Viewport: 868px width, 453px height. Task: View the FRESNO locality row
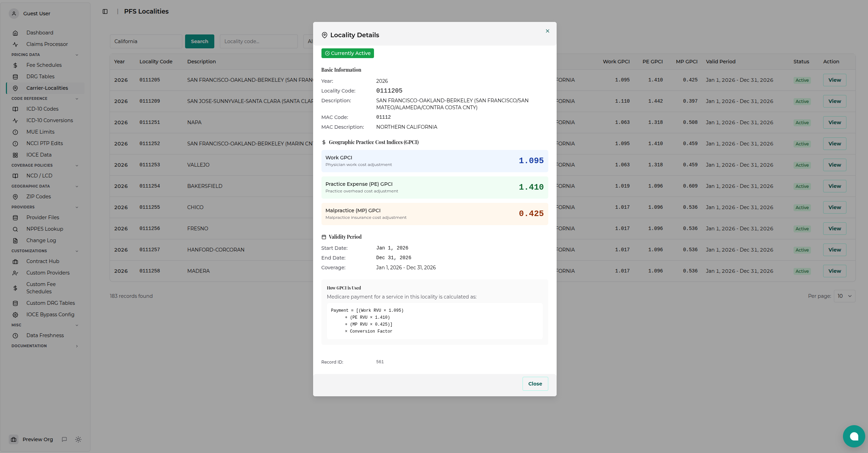(x=835, y=229)
